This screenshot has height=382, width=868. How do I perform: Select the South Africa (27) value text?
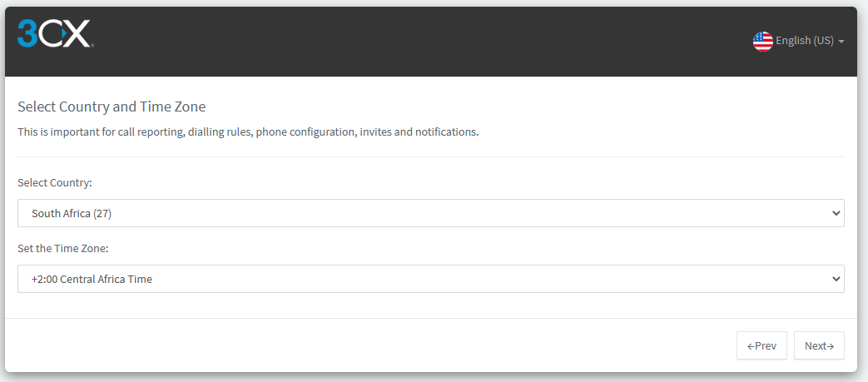72,213
